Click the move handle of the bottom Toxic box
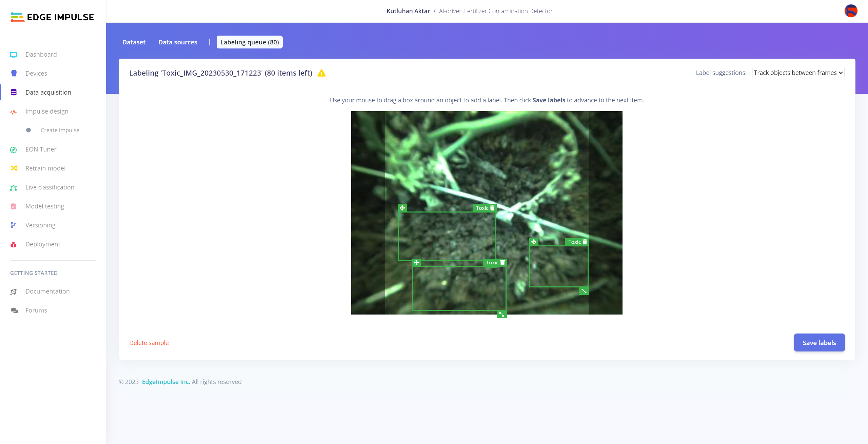 [416, 263]
